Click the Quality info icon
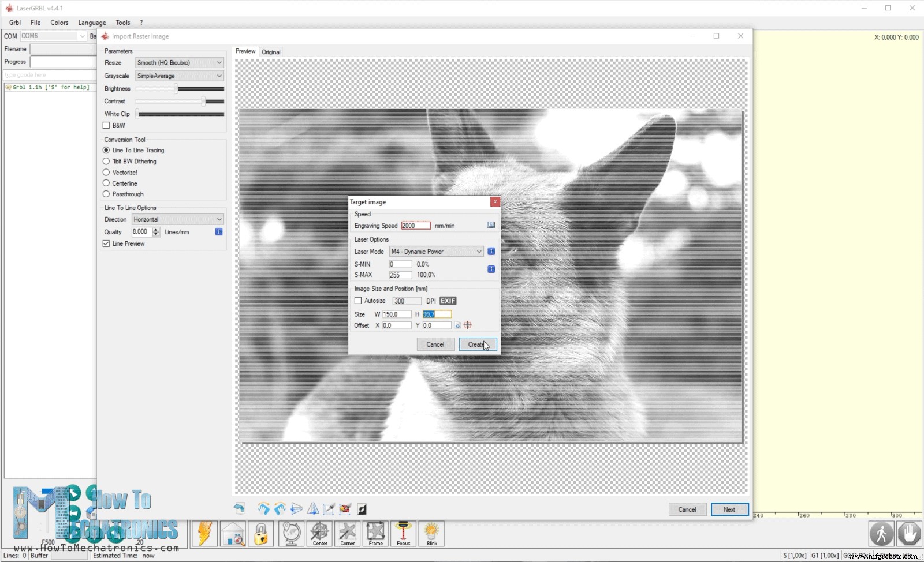Image resolution: width=924 pixels, height=562 pixels. pyautogui.click(x=219, y=232)
